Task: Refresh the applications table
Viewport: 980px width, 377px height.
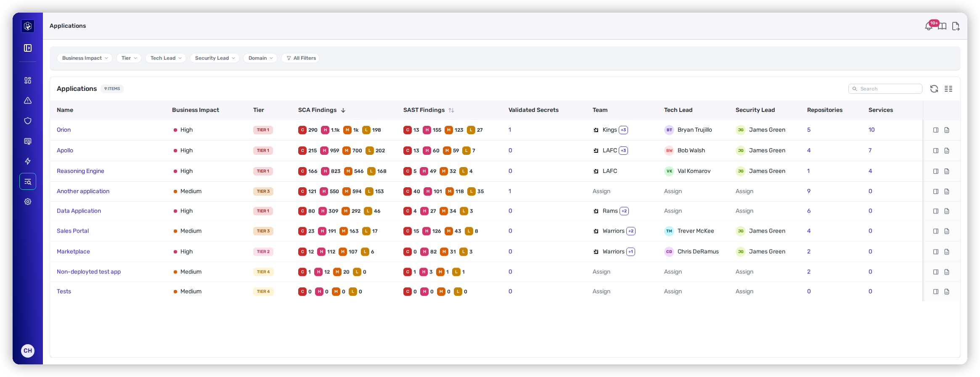Action: pyautogui.click(x=934, y=89)
